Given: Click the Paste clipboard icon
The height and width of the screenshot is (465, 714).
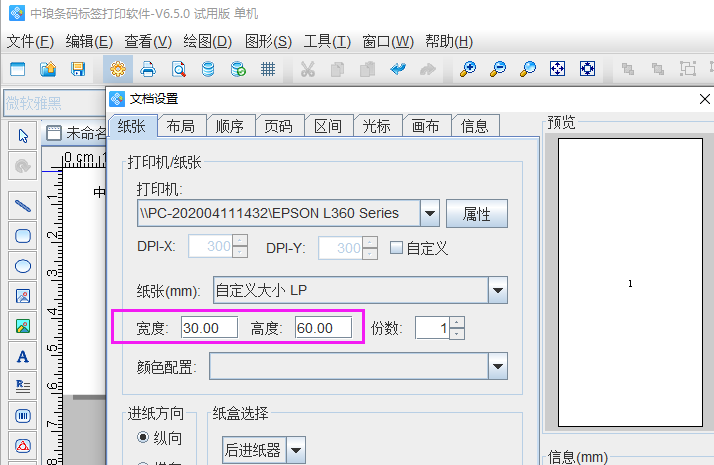Looking at the screenshot, I should pos(367,69).
